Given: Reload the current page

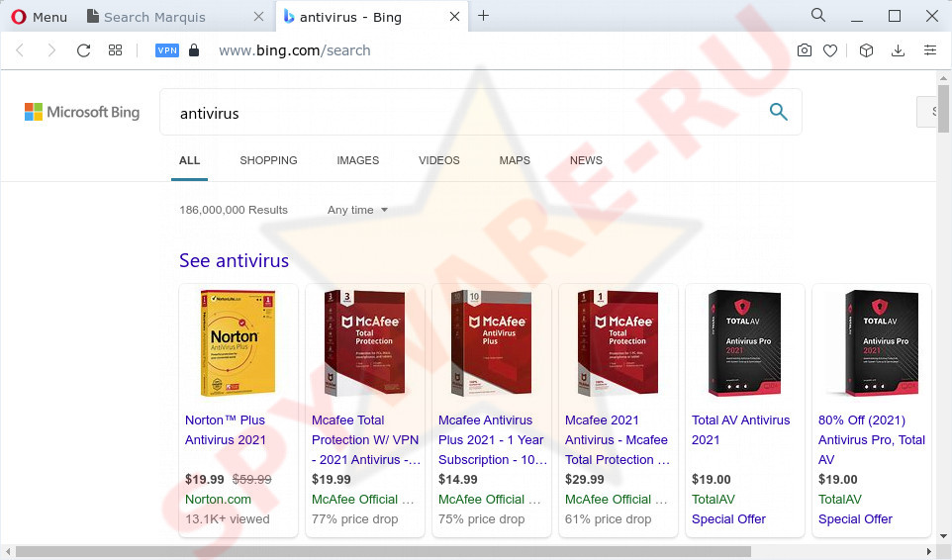Looking at the screenshot, I should tap(84, 50).
